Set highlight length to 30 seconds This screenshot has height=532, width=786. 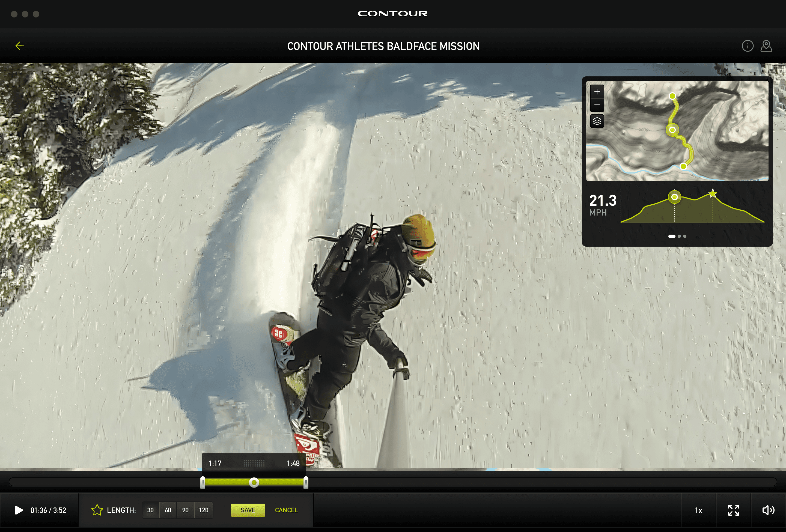(x=150, y=510)
